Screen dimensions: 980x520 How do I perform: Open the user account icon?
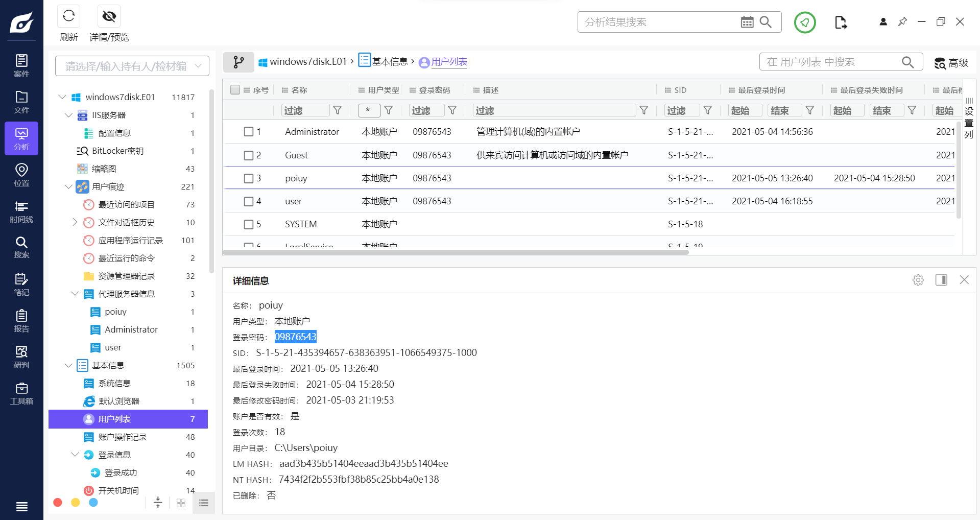point(883,21)
